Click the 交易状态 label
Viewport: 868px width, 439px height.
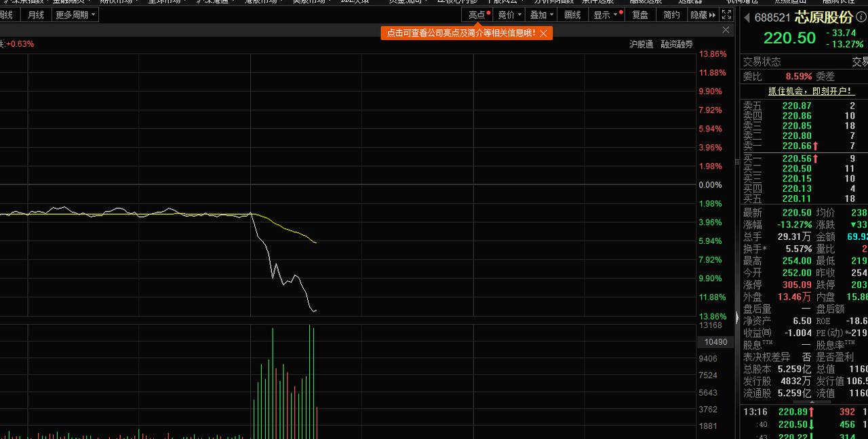(762, 62)
